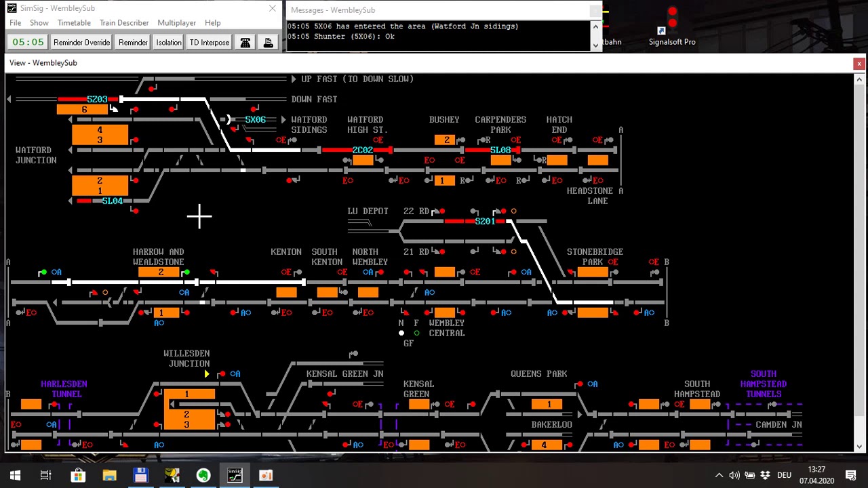Click the printer/fax toolbar icon

(x=269, y=42)
